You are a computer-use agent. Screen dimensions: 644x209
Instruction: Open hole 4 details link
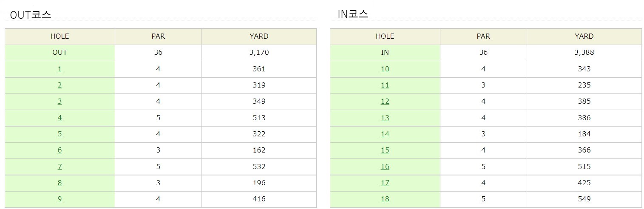pyautogui.click(x=60, y=118)
